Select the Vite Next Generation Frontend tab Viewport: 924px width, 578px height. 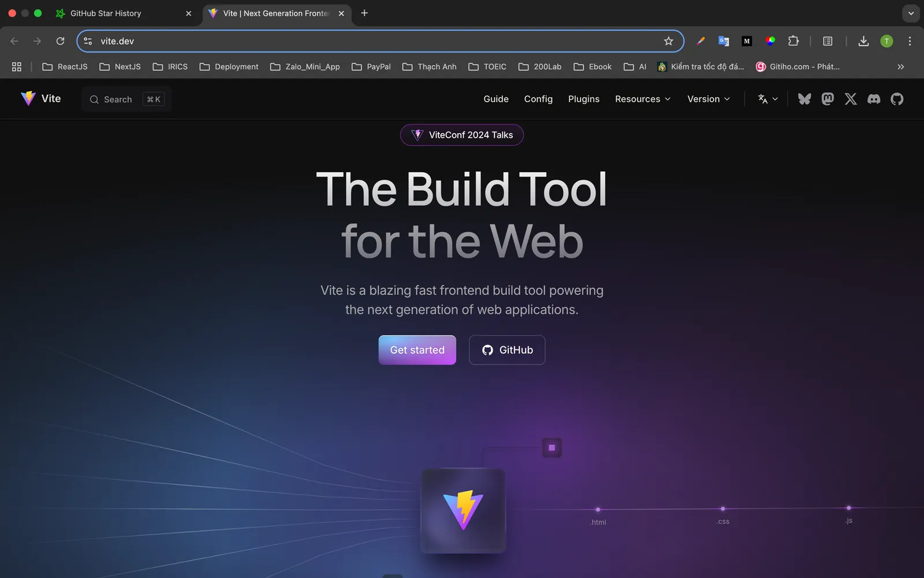[277, 13]
